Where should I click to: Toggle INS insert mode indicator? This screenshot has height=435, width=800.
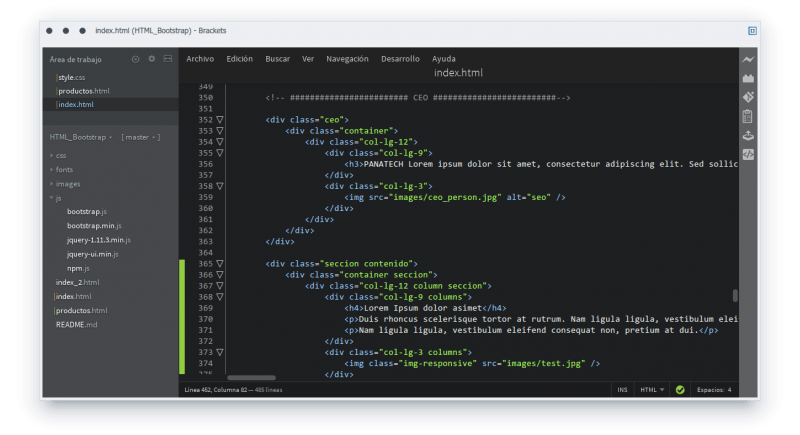click(x=622, y=390)
